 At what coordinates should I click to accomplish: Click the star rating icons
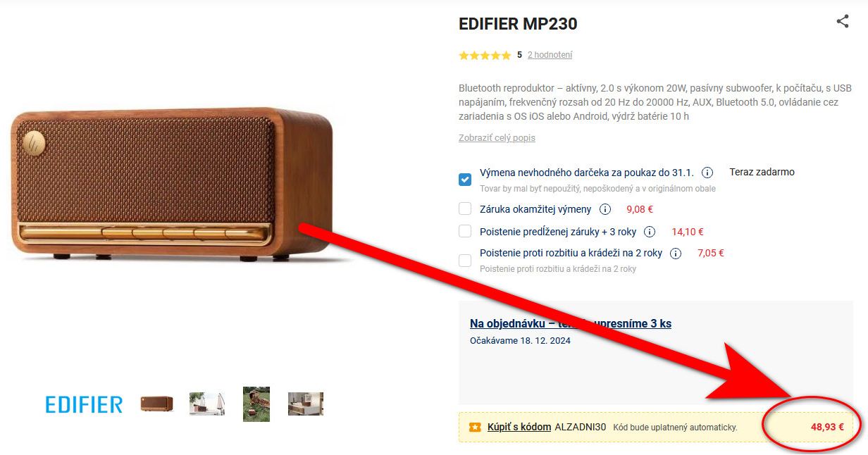point(485,55)
